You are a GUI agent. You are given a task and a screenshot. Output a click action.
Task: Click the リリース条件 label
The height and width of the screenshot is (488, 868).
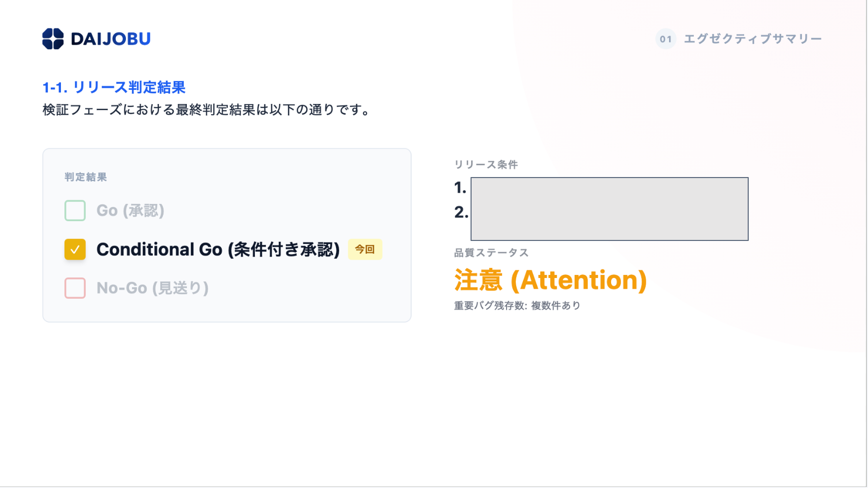click(x=486, y=164)
